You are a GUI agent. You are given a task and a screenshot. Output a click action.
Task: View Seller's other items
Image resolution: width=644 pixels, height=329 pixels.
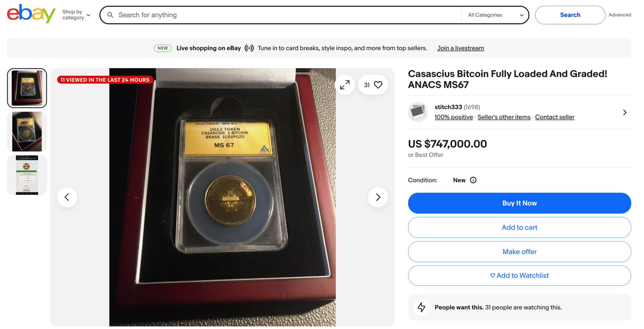pyautogui.click(x=504, y=117)
